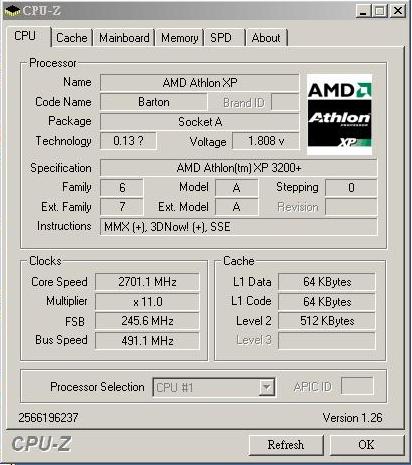
Task: Click the Instructions field with MMX, SSE
Action: (239, 227)
